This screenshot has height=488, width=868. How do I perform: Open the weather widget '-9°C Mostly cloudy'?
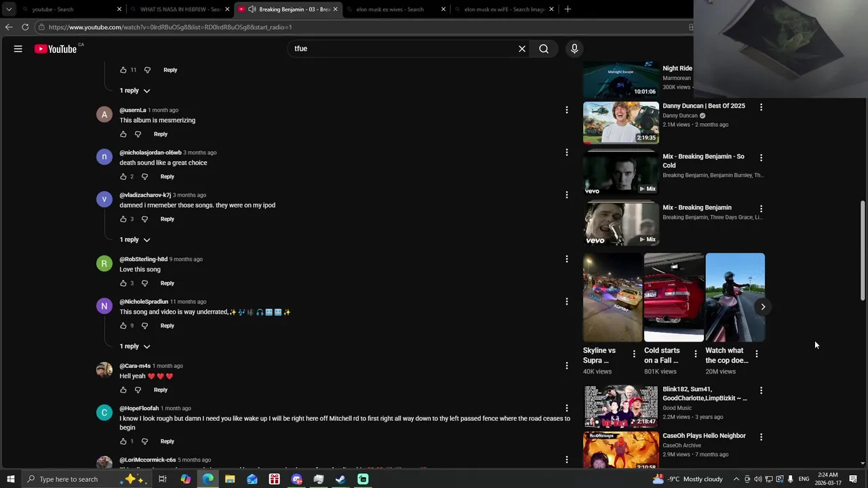click(688, 479)
